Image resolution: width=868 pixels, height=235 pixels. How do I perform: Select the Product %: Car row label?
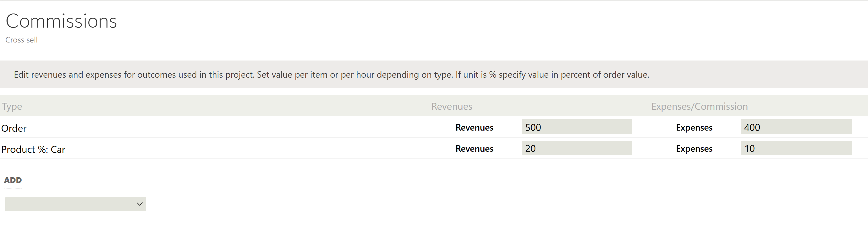33,149
